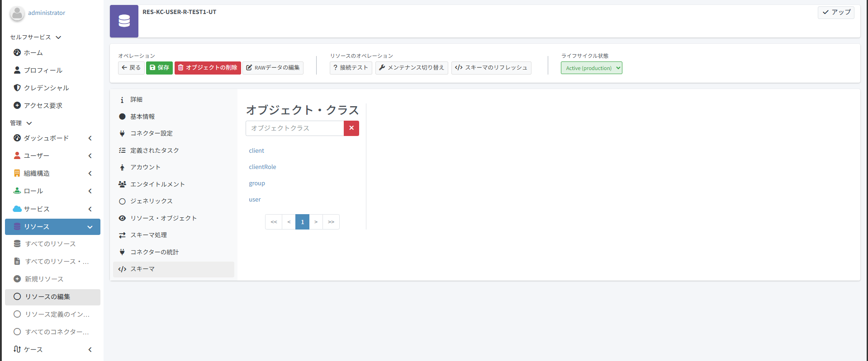Screen dimensions: 868x361
Task: Go to next page with > button
Action: 316,222
